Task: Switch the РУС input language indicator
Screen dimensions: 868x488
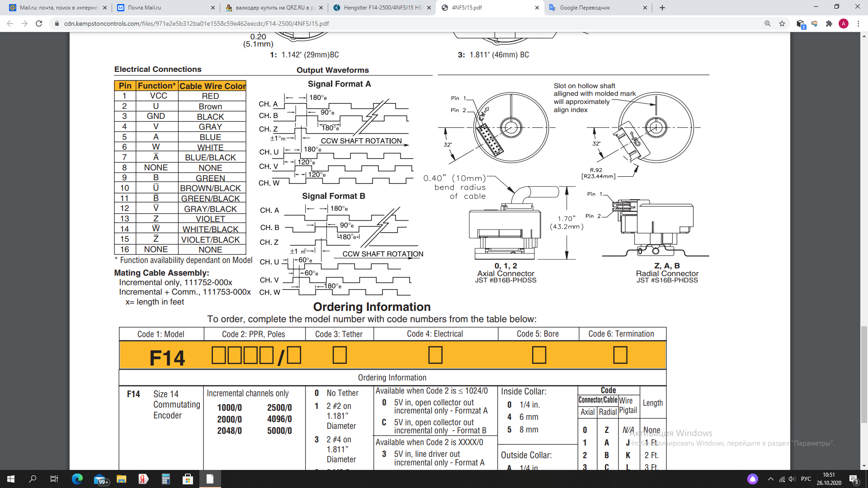Action: [x=806, y=479]
